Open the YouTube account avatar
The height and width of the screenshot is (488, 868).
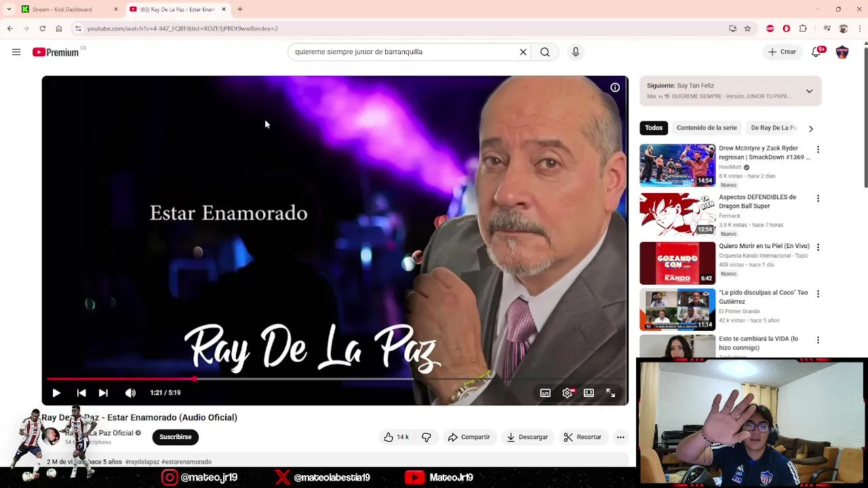pyautogui.click(x=842, y=52)
